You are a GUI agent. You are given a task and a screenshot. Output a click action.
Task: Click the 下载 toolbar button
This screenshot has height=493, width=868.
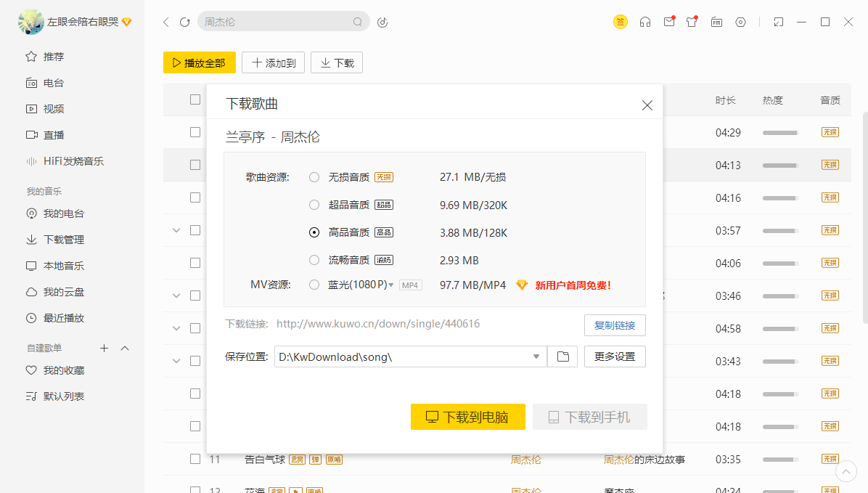tap(337, 62)
